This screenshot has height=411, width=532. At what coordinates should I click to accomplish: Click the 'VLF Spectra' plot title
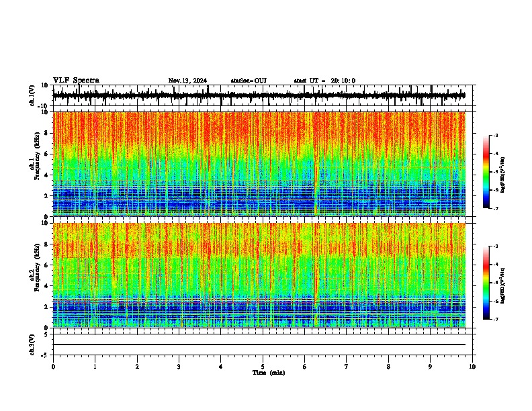coord(76,81)
